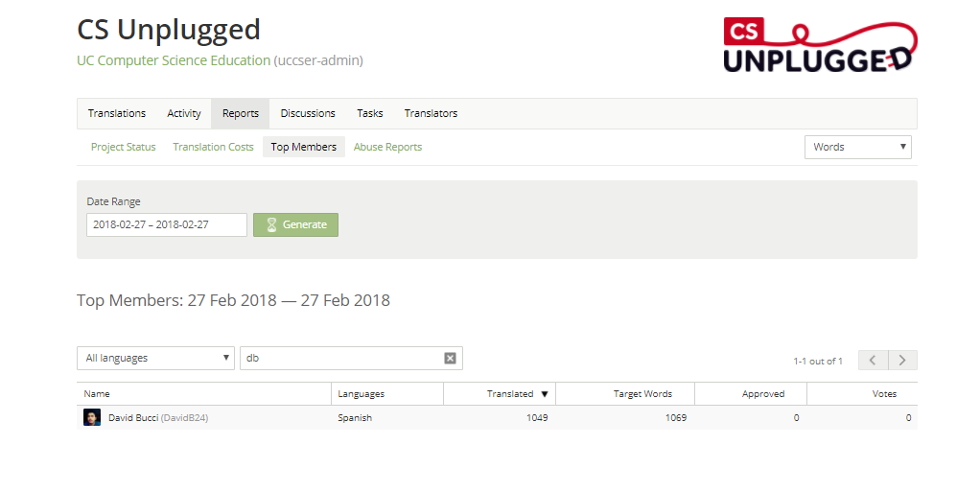Screen dimensions: 980x492
Task: Open UC Computer Science Education owner link
Action: pos(174,60)
